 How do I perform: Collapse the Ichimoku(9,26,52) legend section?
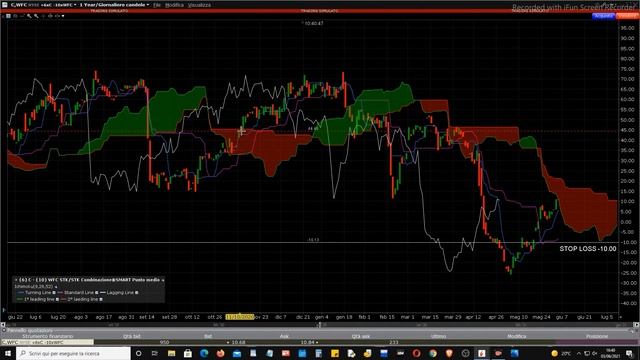point(56,287)
